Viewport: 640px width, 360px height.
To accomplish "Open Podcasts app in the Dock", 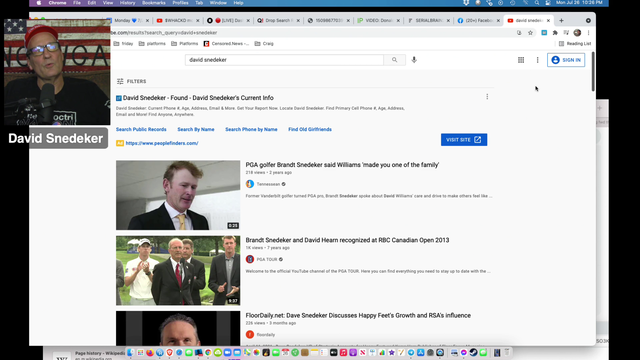I will pos(353,353).
